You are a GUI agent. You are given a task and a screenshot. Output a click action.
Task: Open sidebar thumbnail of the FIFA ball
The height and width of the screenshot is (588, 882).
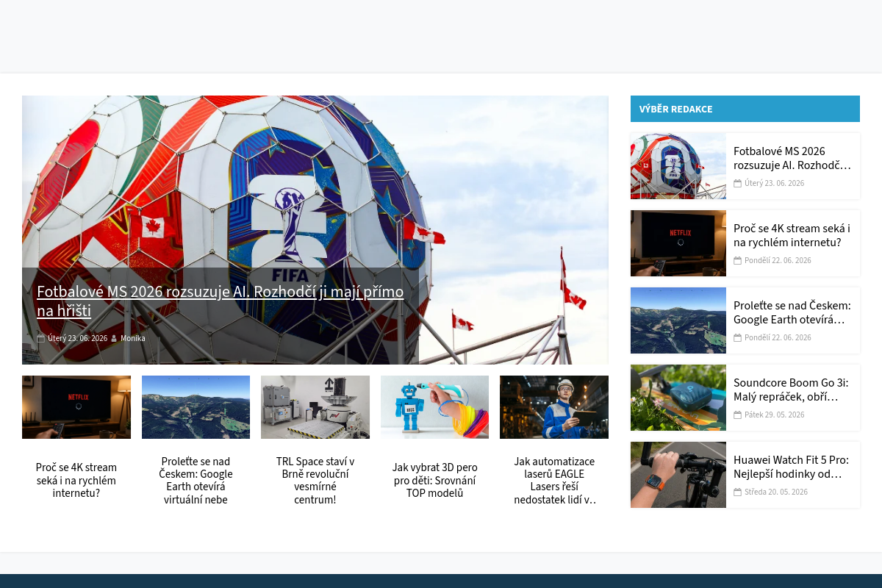pos(678,166)
